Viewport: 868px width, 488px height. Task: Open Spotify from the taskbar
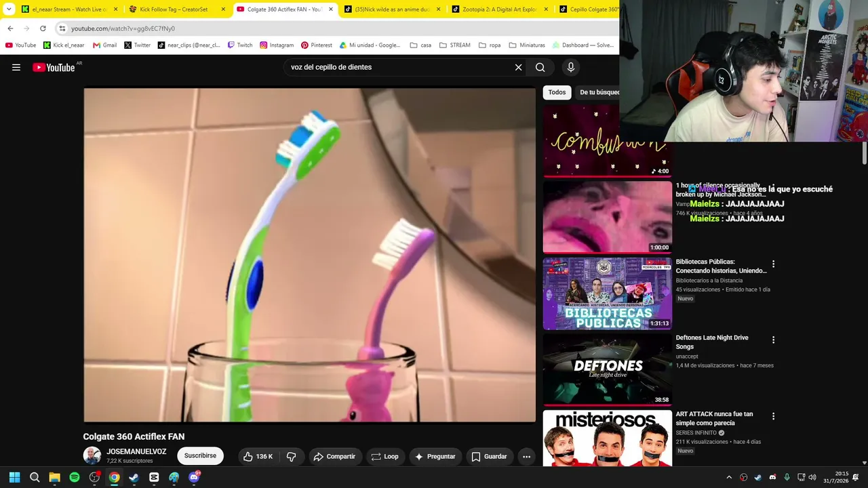[75, 477]
